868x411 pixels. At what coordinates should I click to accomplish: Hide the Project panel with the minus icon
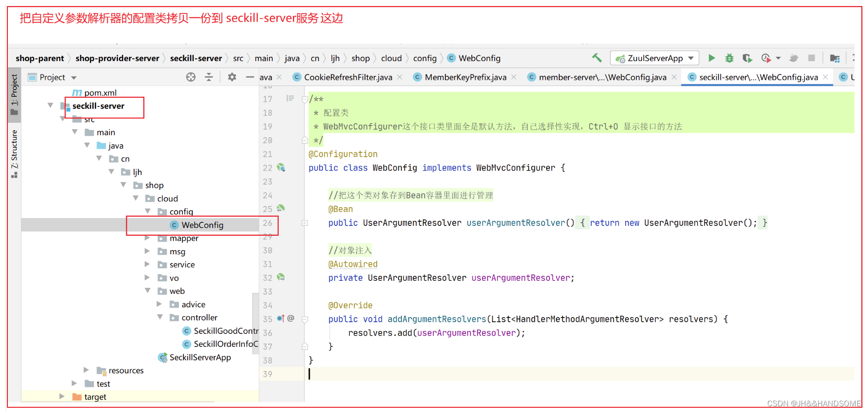tap(250, 77)
